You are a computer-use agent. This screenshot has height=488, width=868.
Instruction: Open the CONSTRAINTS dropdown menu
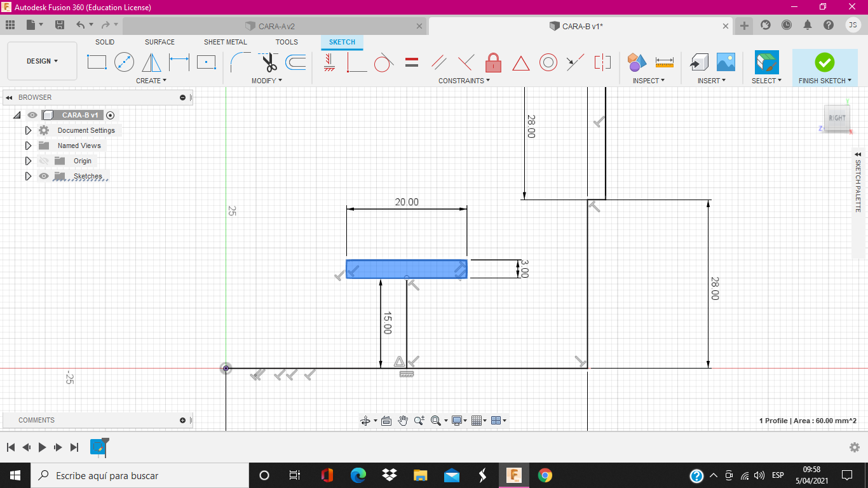coord(465,81)
